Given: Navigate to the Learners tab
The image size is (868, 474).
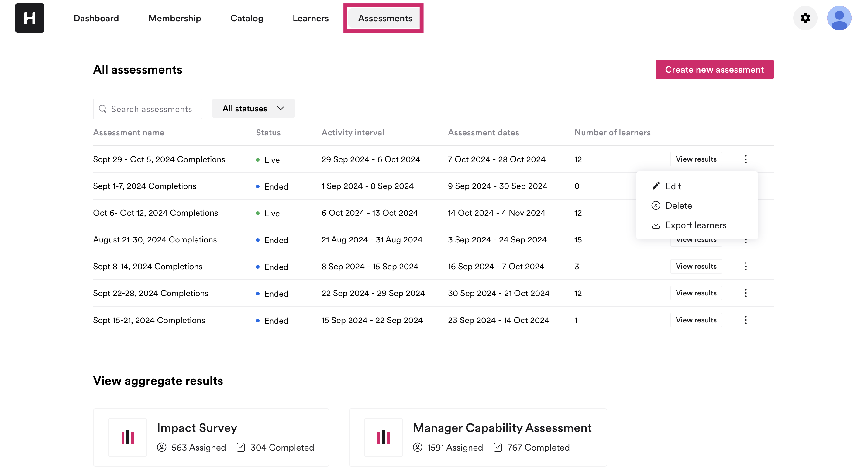Looking at the screenshot, I should pos(310,18).
